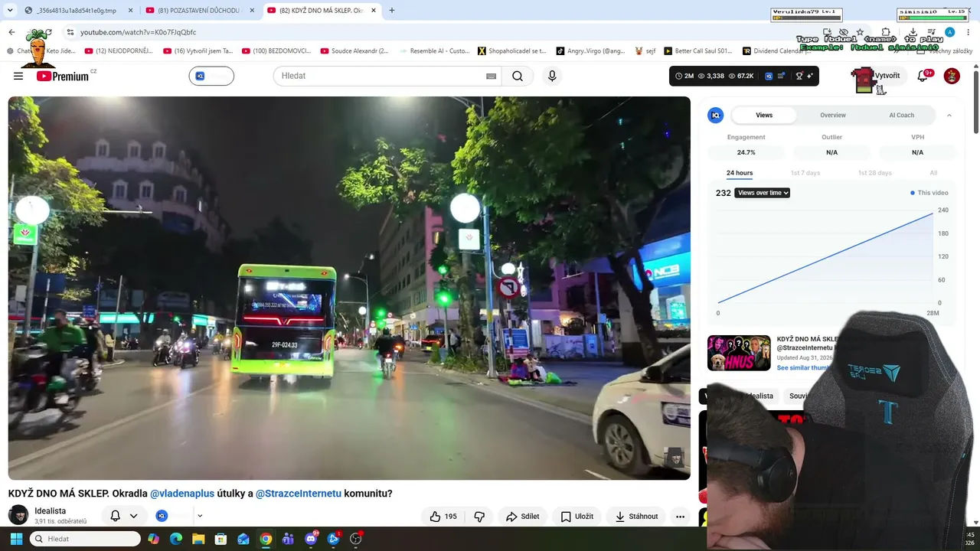Click the vidIQ sparkle AI icon
980x551 pixels.
point(809,76)
